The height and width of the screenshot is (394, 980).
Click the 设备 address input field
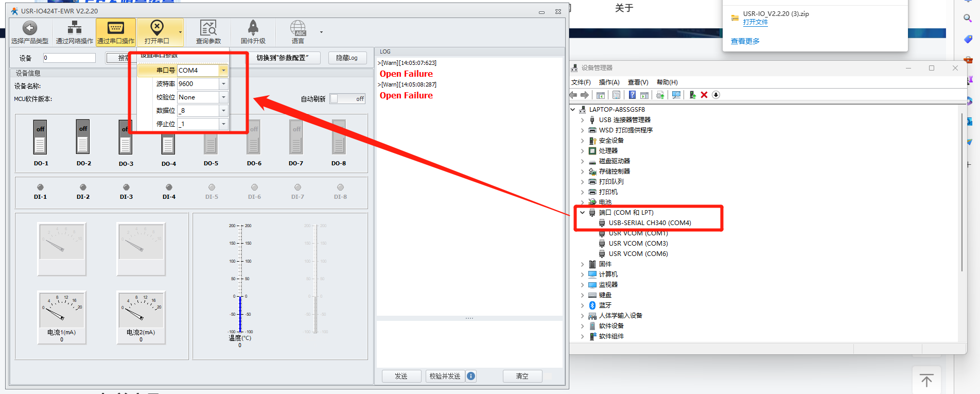click(69, 58)
